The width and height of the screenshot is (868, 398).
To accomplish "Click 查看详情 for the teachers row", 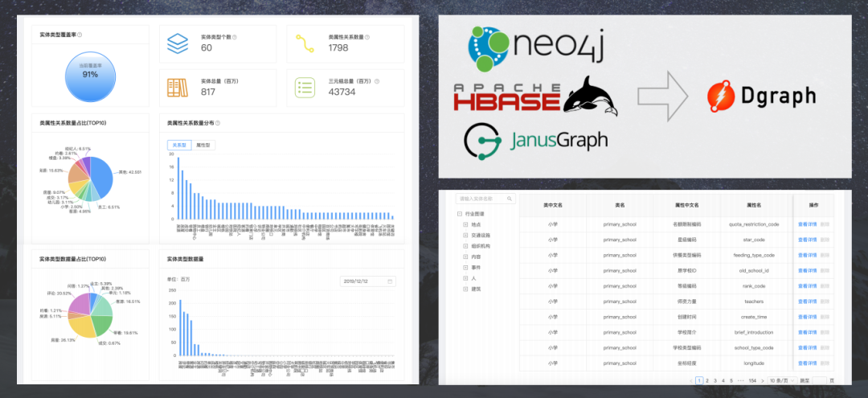I will (x=807, y=302).
